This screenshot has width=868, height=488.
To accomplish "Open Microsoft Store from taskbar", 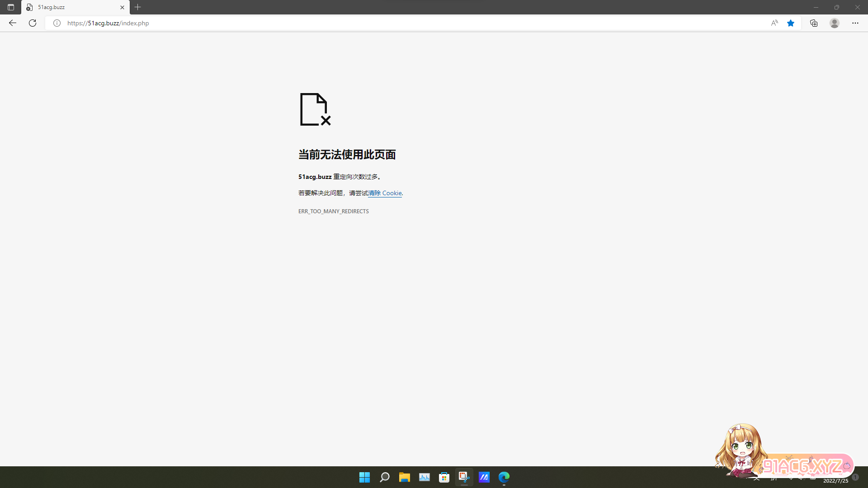I will pos(444,477).
